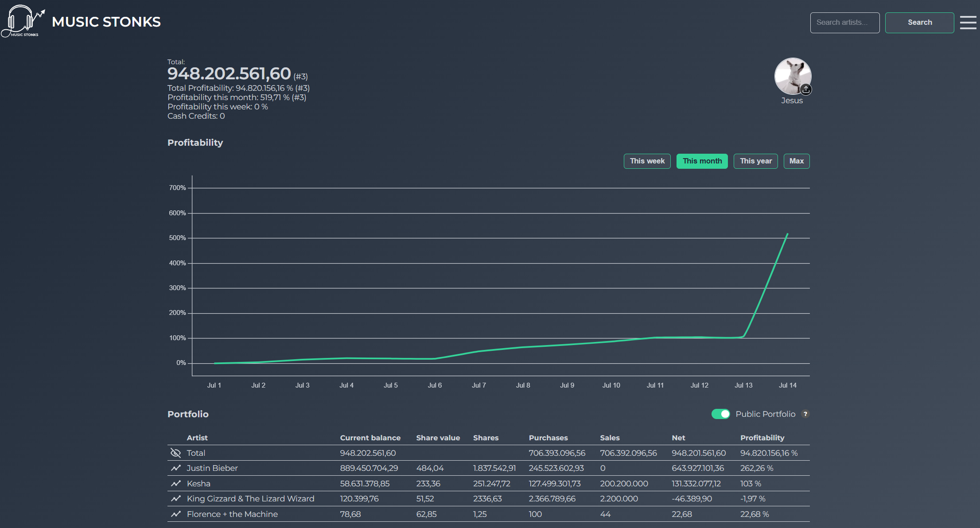Click Total row purchases 706.393.096,56

(557, 453)
